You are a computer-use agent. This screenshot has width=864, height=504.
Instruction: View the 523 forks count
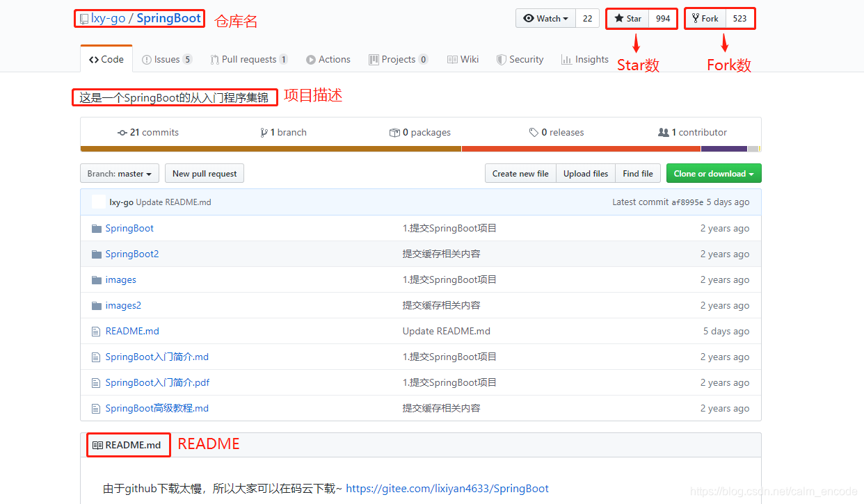point(740,19)
